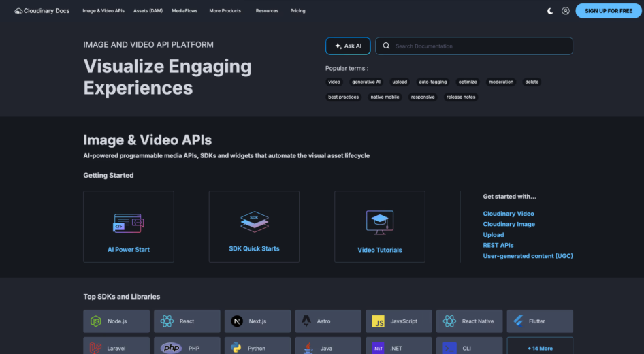Toggle dark mode moon icon

(550, 11)
